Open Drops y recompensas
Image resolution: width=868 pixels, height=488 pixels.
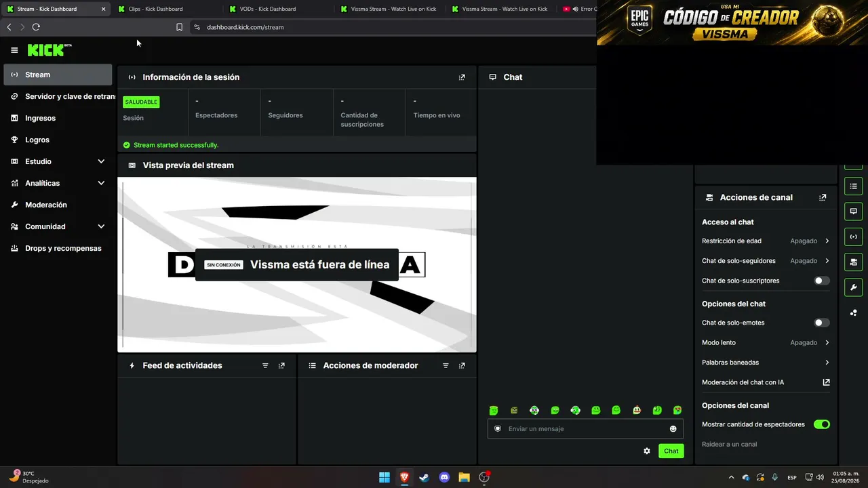[58, 248]
